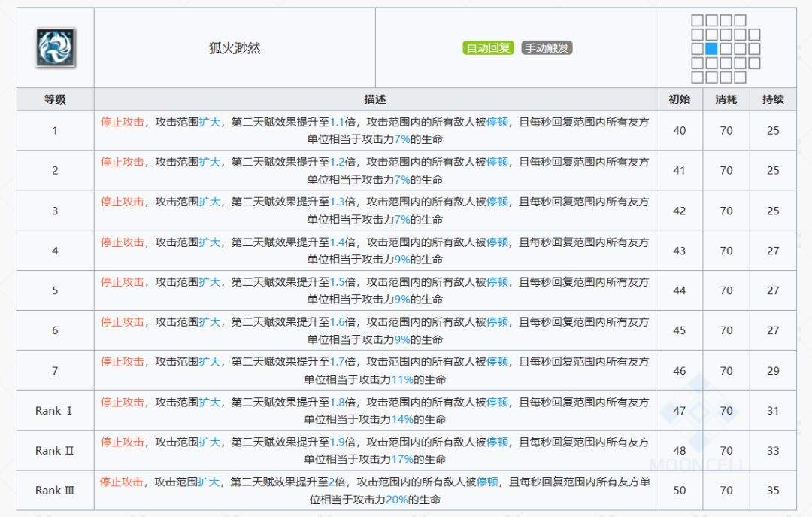
Task: Click the 停顿 link in level 4 row
Action: point(497,242)
